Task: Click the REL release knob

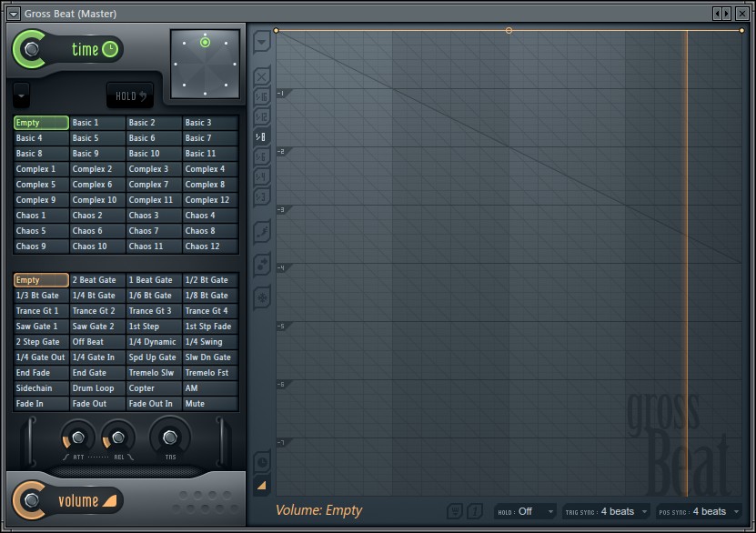Action: pyautogui.click(x=117, y=437)
